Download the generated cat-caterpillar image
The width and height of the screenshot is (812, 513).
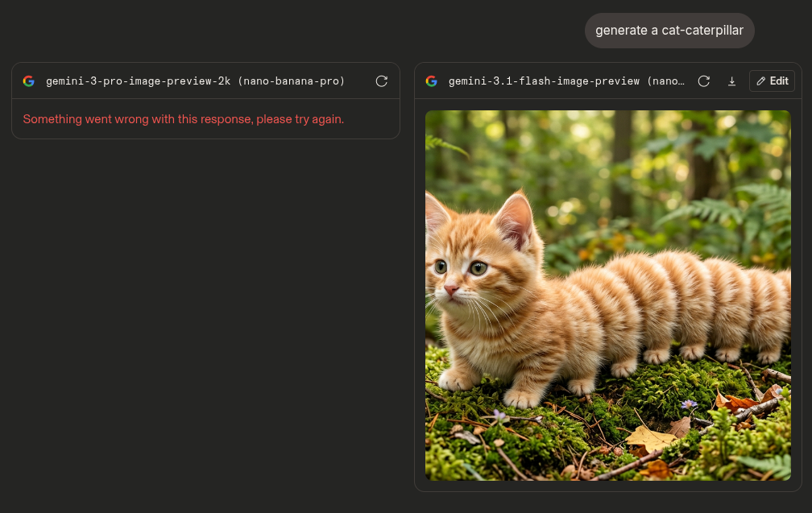[x=731, y=81]
